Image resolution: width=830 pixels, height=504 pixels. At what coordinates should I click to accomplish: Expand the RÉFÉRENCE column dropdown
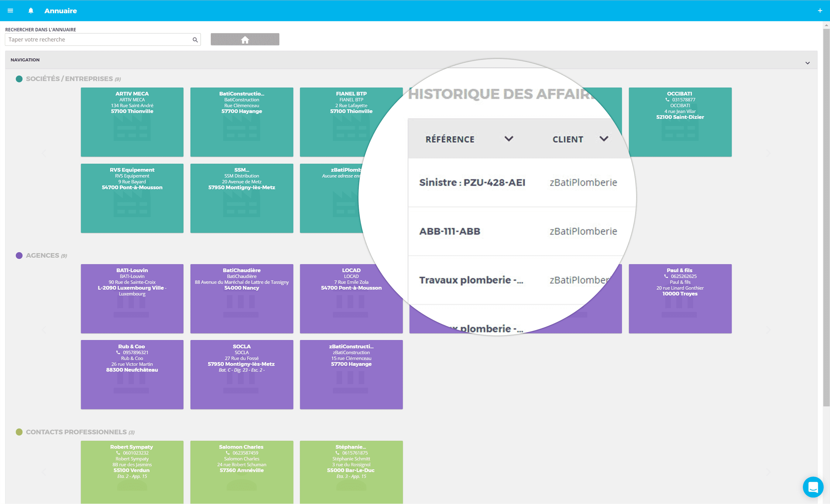pyautogui.click(x=507, y=139)
